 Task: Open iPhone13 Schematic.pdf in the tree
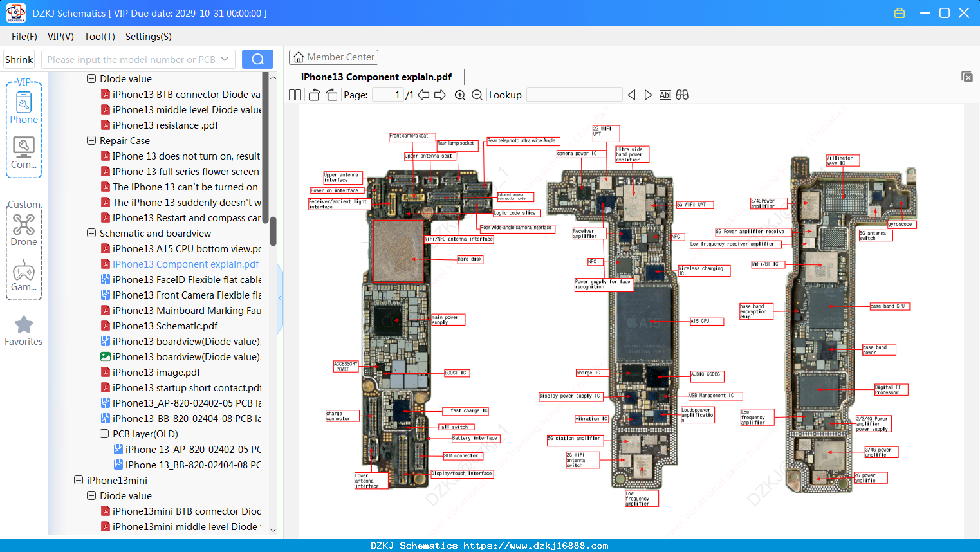165,326
